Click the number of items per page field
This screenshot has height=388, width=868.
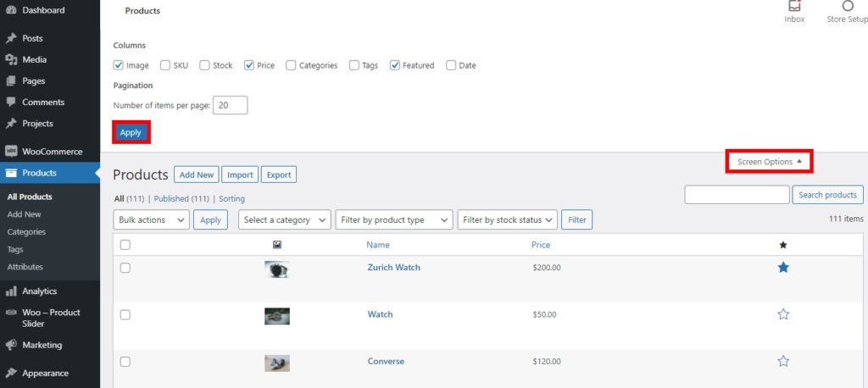[x=231, y=105]
